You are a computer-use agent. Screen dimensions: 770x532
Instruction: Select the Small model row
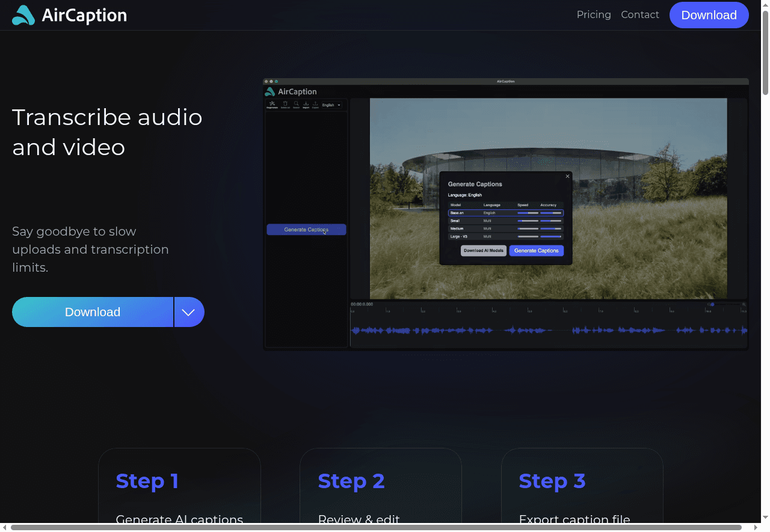pyautogui.click(x=505, y=221)
